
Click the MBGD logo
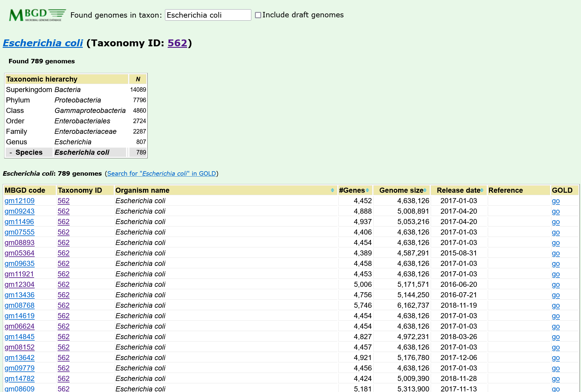click(x=37, y=15)
